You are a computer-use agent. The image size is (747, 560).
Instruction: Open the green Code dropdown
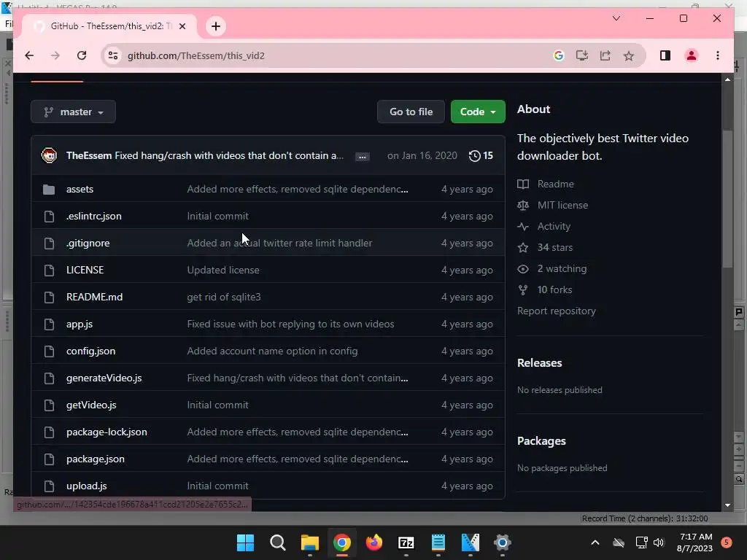pyautogui.click(x=478, y=112)
